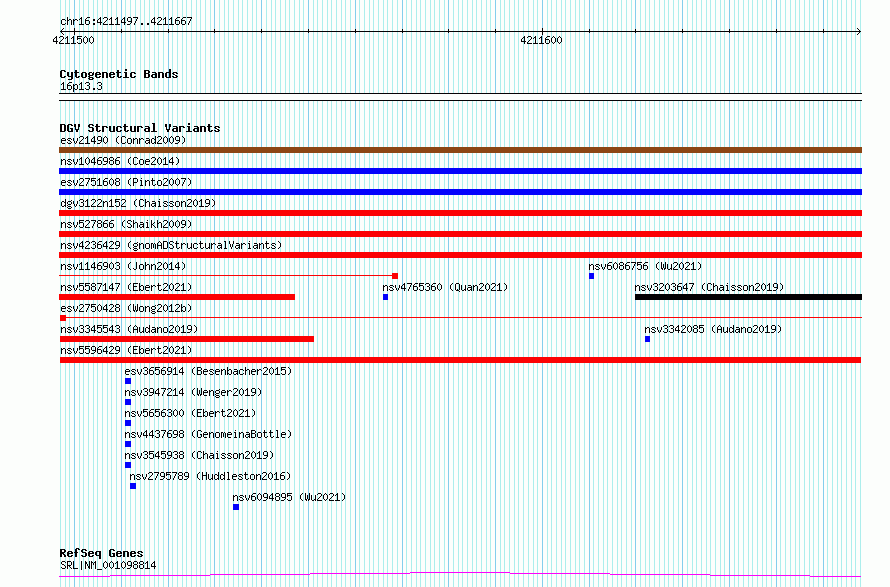Click the nsv4437698 (GenomeinaBottle) label
The height and width of the screenshot is (587, 890).
208,434
